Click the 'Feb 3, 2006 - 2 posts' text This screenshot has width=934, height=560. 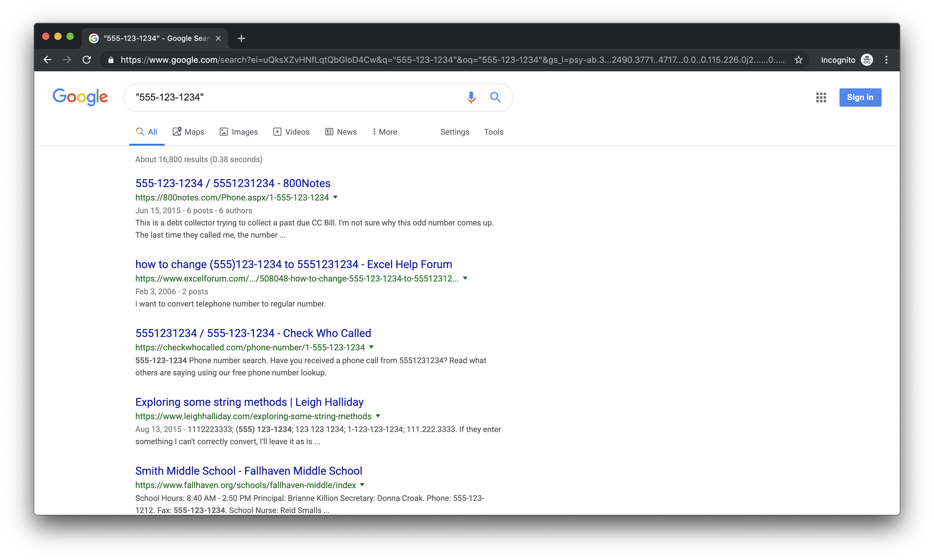click(171, 292)
